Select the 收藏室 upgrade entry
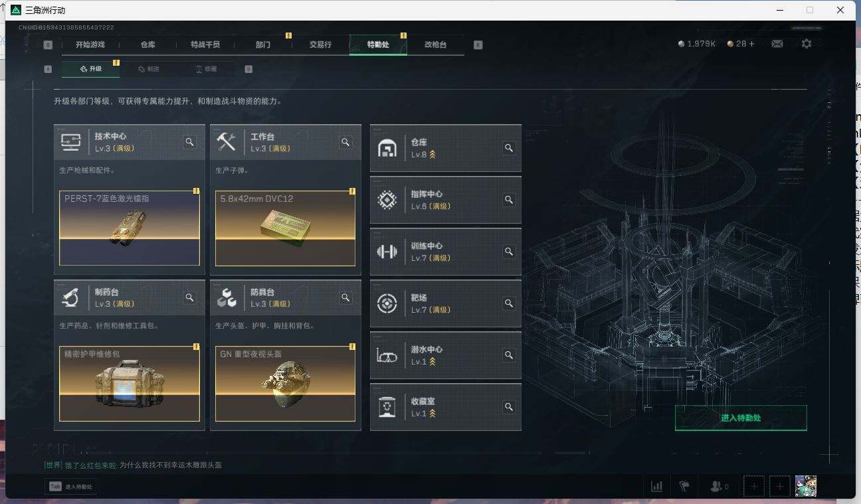This screenshot has width=861, height=504. pyautogui.click(x=446, y=407)
